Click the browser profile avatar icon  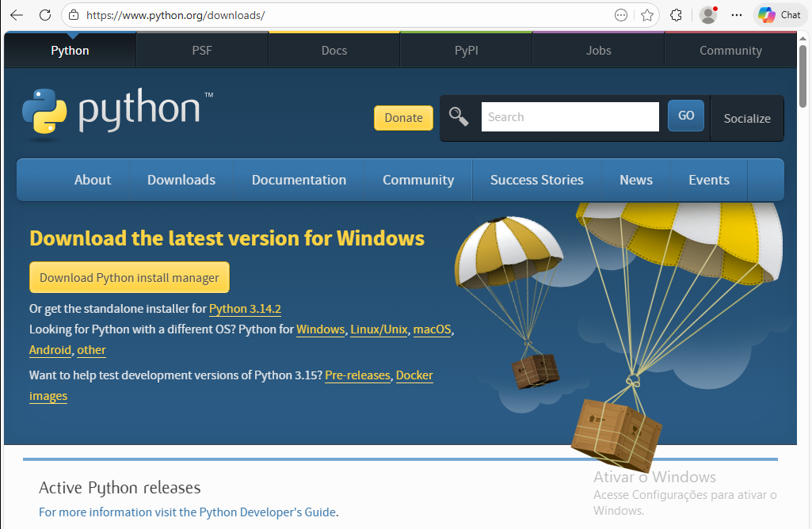pos(707,14)
